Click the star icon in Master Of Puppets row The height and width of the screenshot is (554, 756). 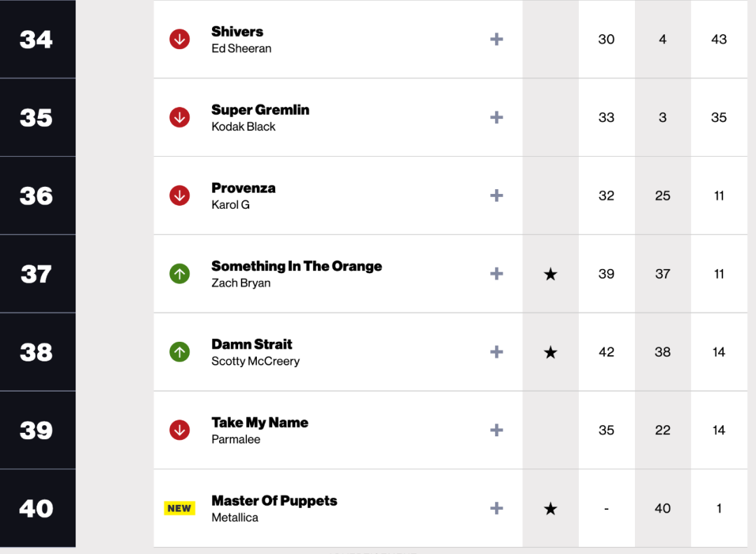pyautogui.click(x=551, y=508)
